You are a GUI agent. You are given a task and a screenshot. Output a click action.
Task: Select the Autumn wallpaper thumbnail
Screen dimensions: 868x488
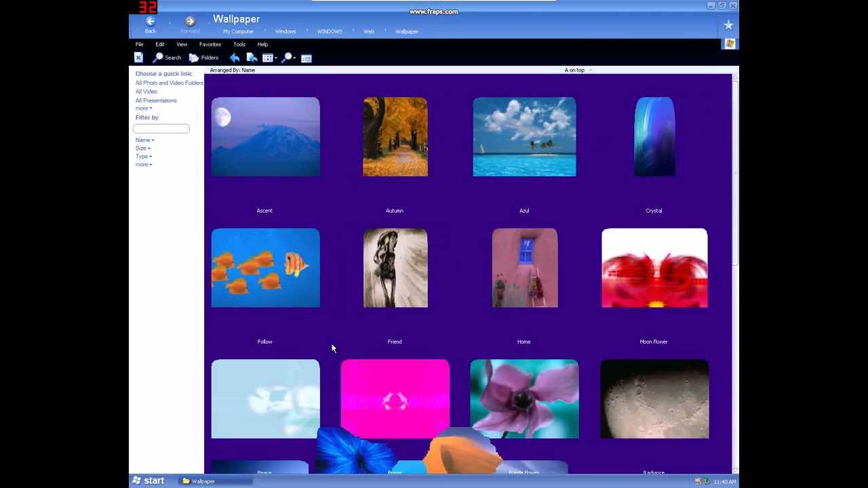395,137
